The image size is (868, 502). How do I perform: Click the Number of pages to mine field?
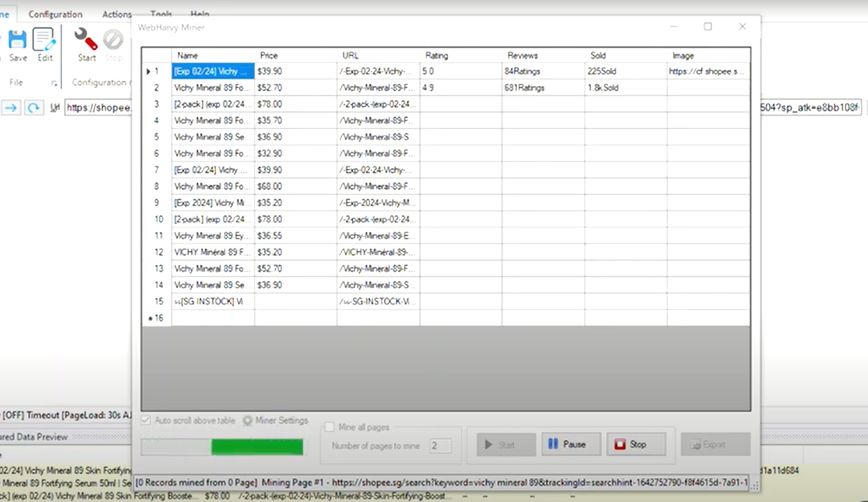point(440,446)
